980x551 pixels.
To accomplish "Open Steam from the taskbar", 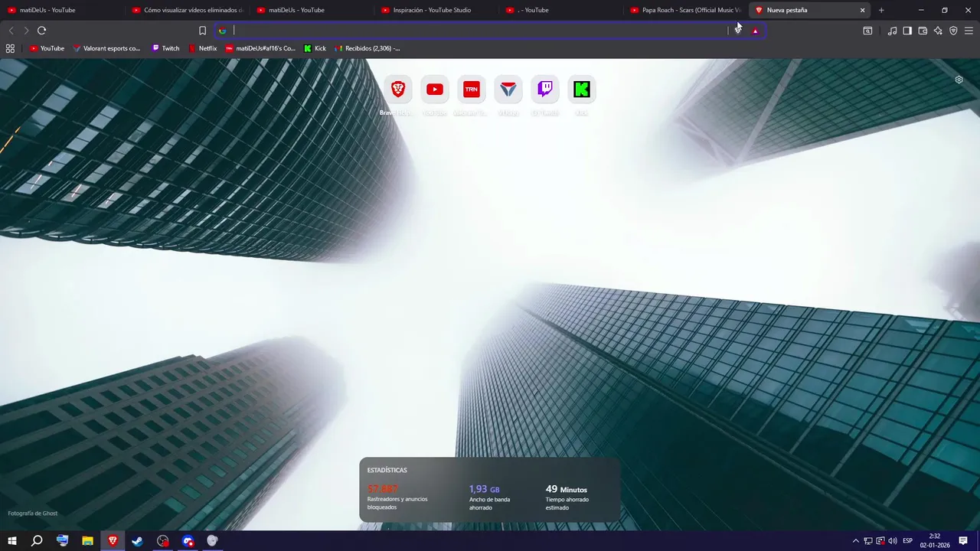I will [x=138, y=541].
